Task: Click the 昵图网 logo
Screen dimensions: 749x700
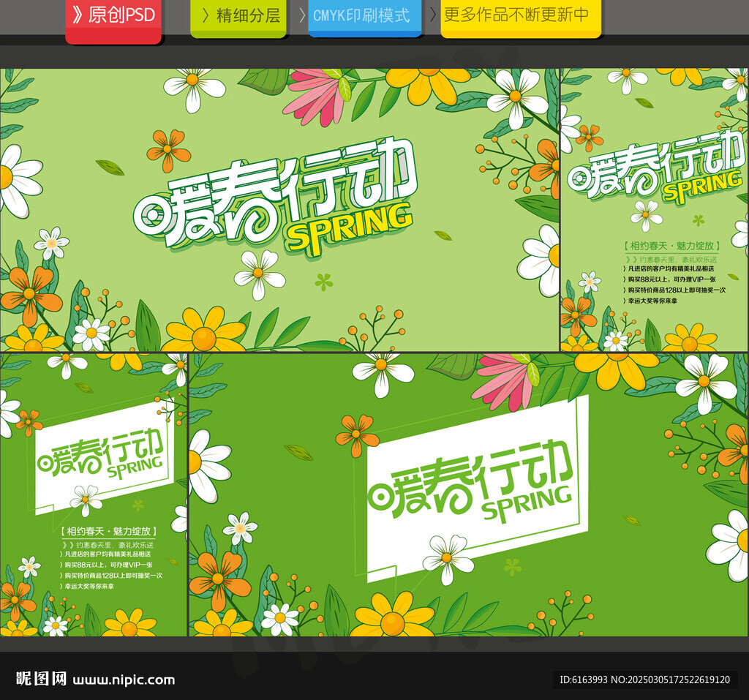Action: point(41,679)
